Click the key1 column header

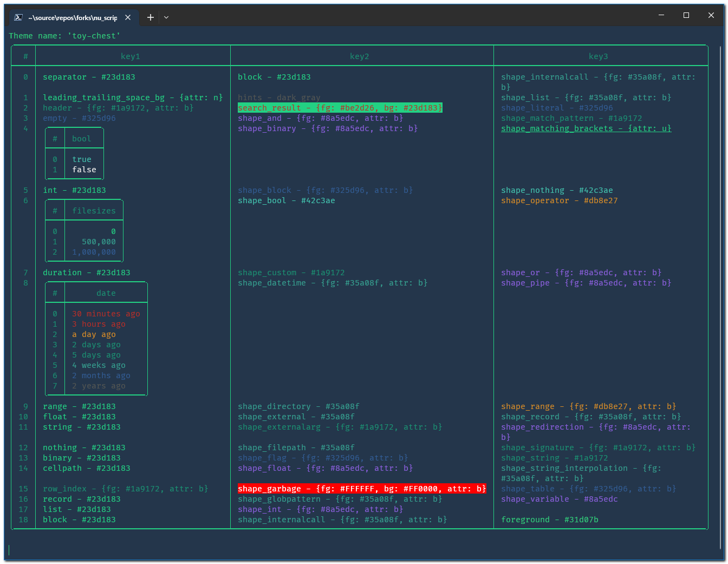[131, 56]
